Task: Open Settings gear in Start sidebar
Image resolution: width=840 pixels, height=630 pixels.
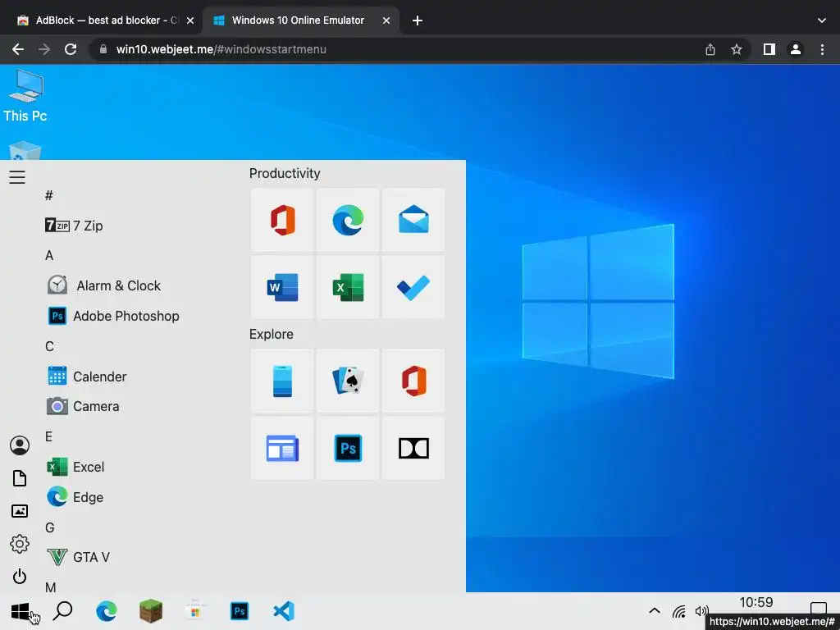Action: coord(20,544)
